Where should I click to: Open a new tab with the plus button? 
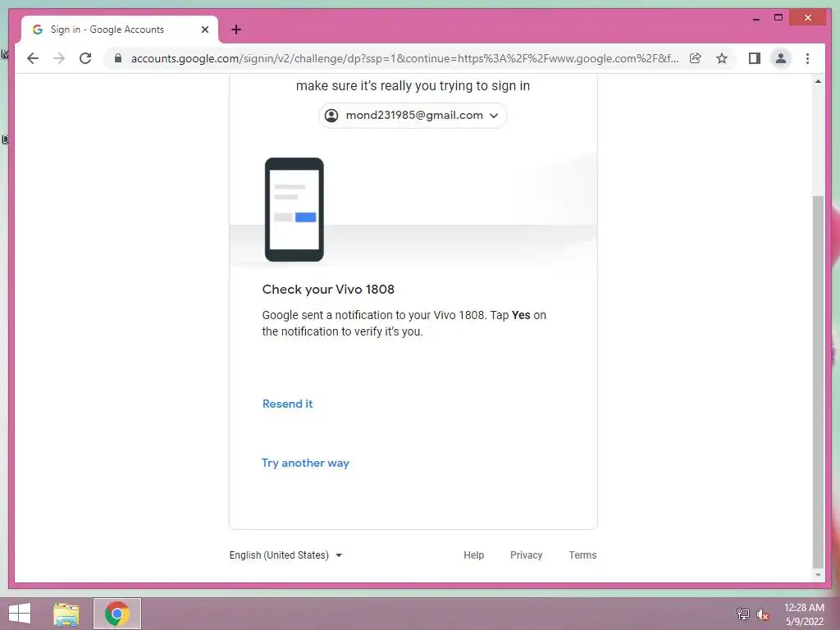[x=236, y=30]
